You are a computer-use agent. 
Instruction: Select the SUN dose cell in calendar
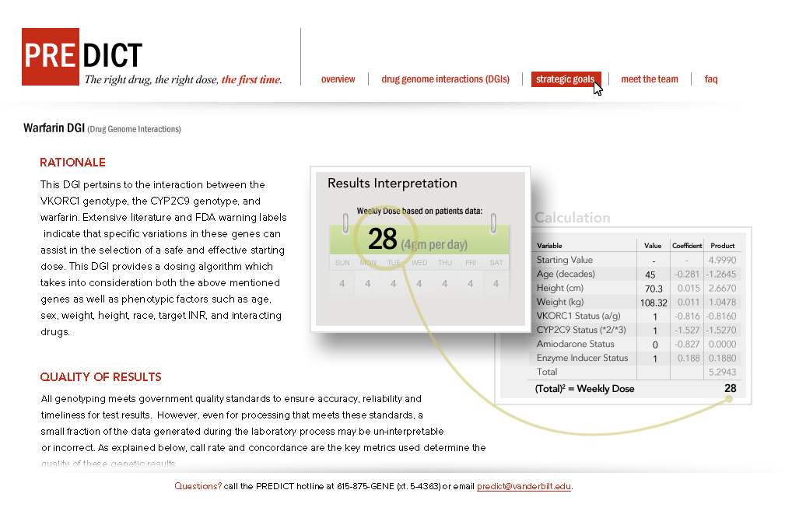(x=342, y=284)
